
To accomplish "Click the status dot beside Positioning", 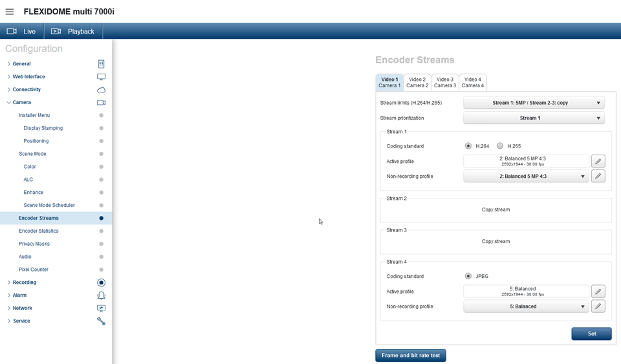I will click(102, 141).
